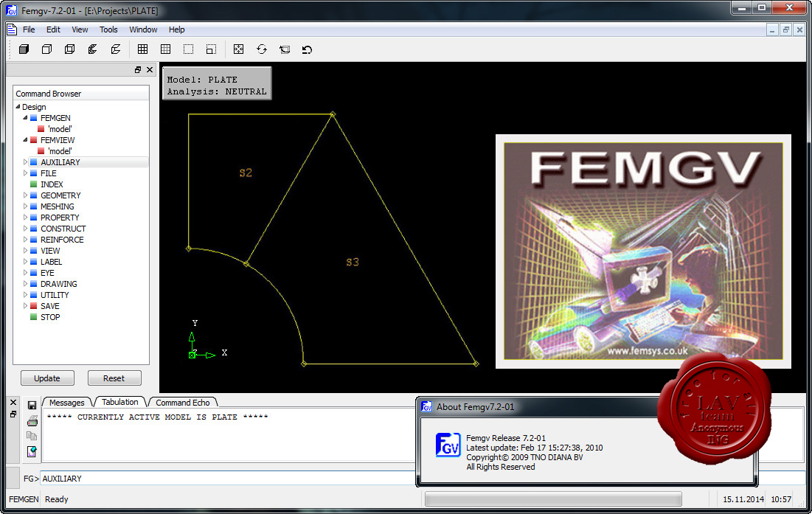Expand the GEOMETRY tree node
The image size is (812, 514).
25,195
